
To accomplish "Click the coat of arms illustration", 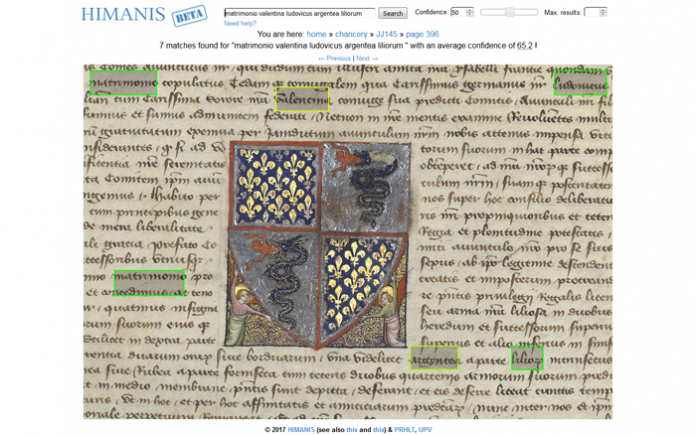I will [x=318, y=245].
